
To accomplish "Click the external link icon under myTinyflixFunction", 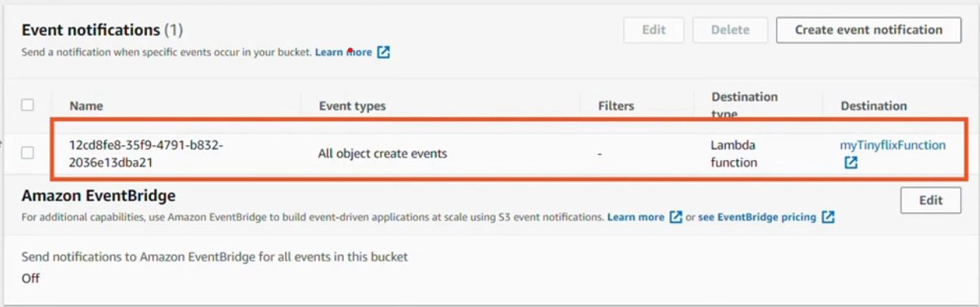I will pyautogui.click(x=851, y=162).
